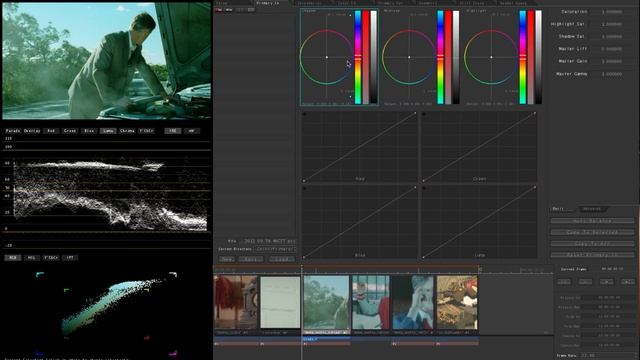This screenshot has width=640, height=360.
Task: Select the trees and sky clip thumbnail
Action: click(x=327, y=302)
